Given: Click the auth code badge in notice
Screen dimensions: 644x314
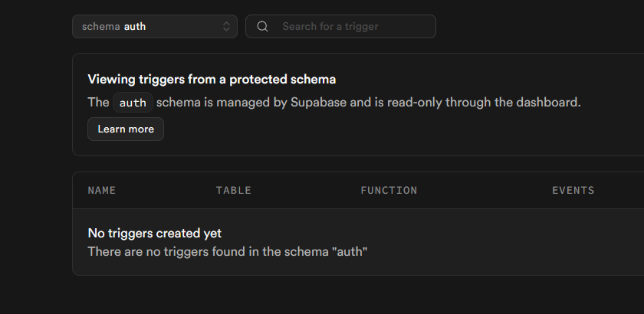Looking at the screenshot, I should 133,103.
